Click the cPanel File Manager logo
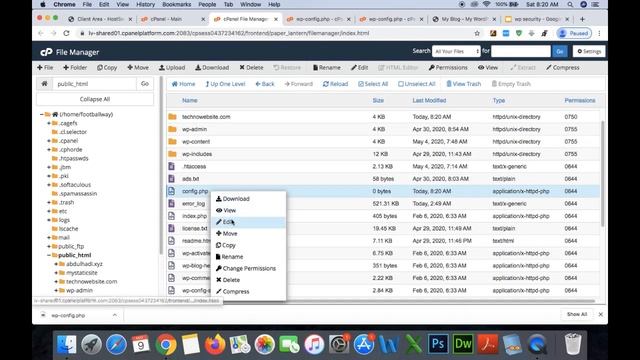 pos(70,52)
